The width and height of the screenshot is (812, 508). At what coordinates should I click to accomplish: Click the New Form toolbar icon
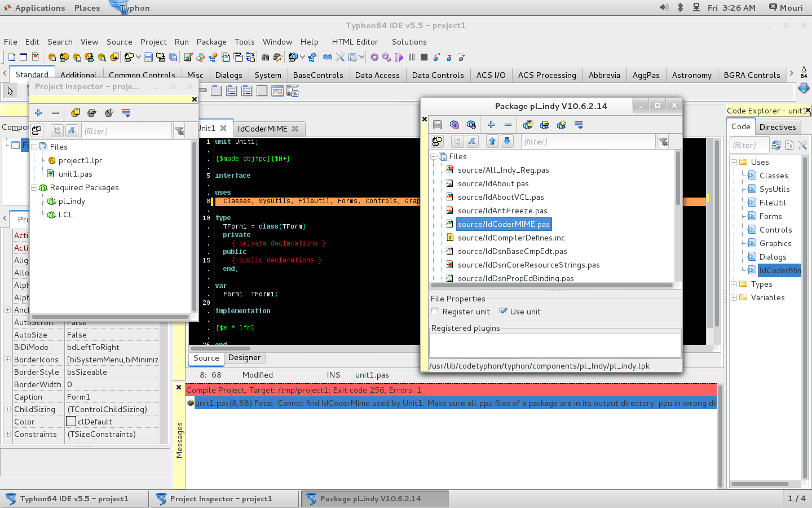pyautogui.click(x=24, y=57)
